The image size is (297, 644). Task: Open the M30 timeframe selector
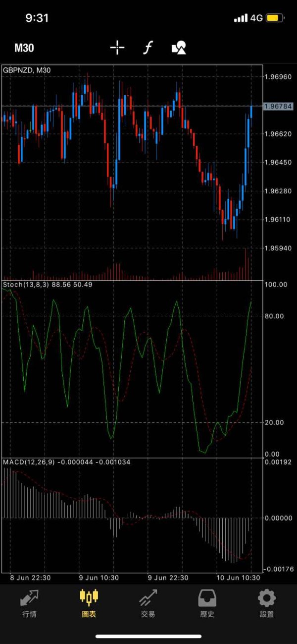click(x=24, y=48)
